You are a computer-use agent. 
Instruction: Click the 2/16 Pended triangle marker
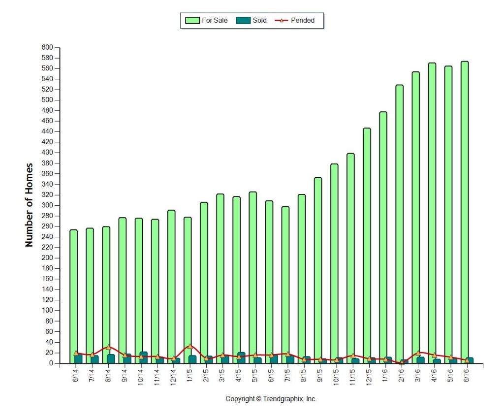pyautogui.click(x=402, y=362)
